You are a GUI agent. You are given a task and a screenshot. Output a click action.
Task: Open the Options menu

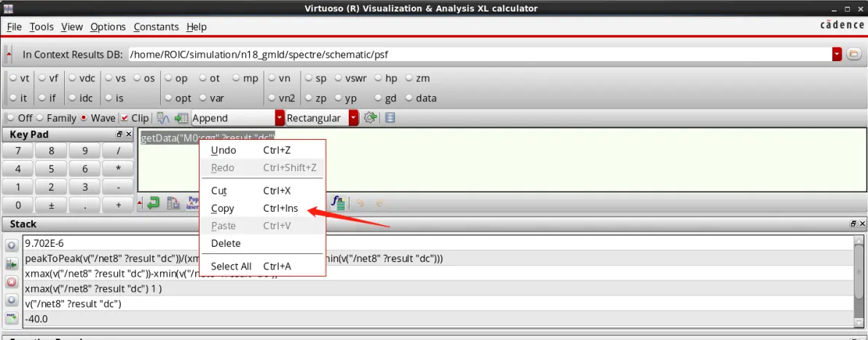point(108,27)
